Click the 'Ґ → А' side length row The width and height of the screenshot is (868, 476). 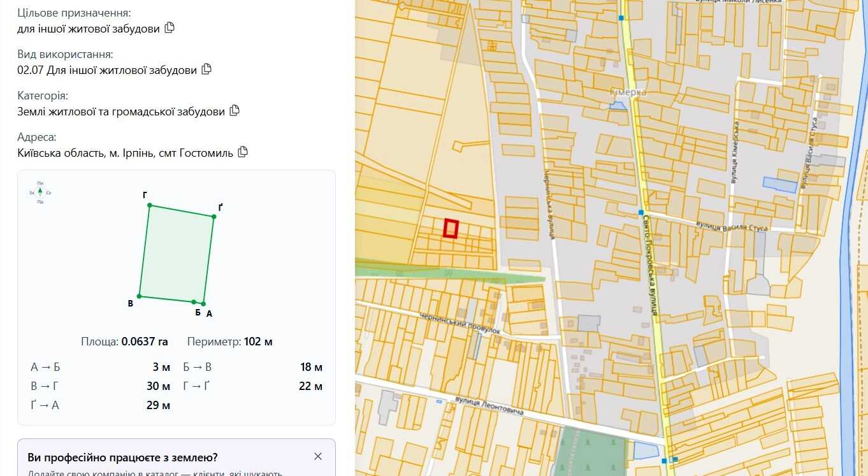click(101, 405)
